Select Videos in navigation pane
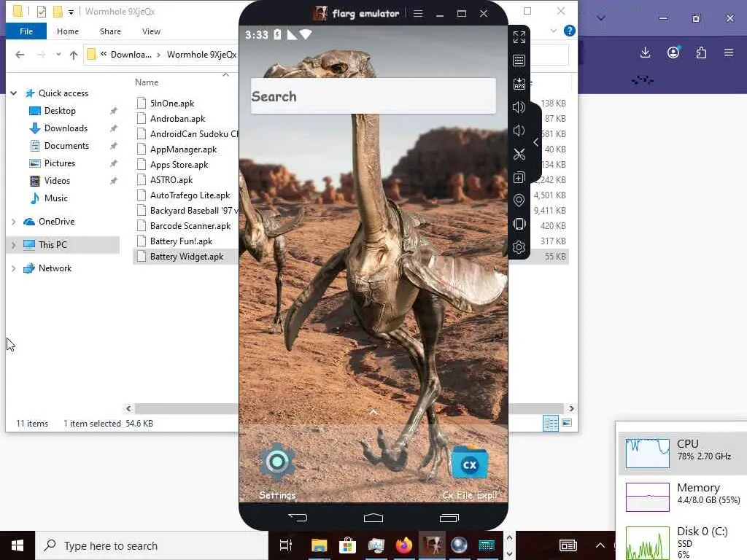 tap(57, 181)
